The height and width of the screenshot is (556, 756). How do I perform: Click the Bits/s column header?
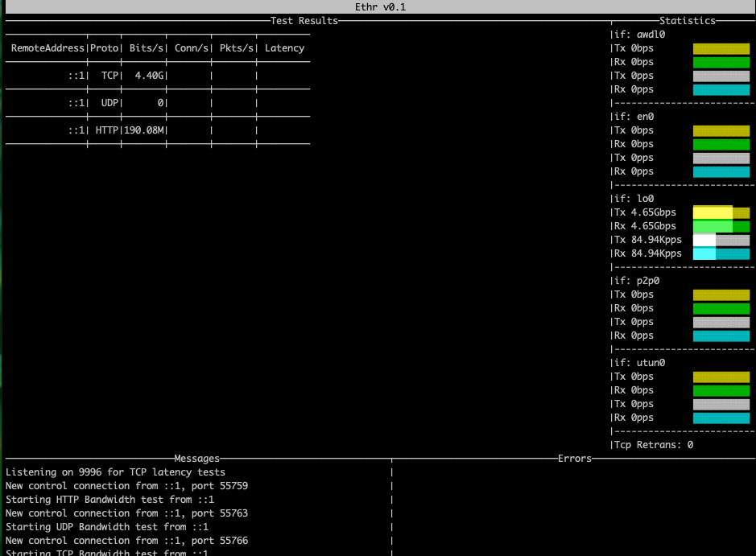[x=146, y=48]
